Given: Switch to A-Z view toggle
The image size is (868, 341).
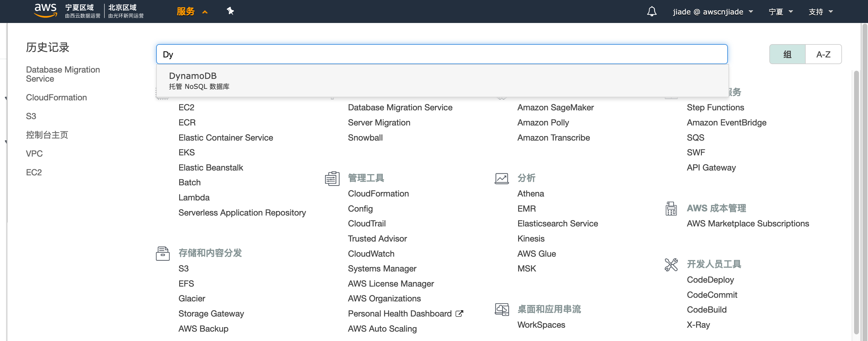Looking at the screenshot, I should [x=823, y=54].
